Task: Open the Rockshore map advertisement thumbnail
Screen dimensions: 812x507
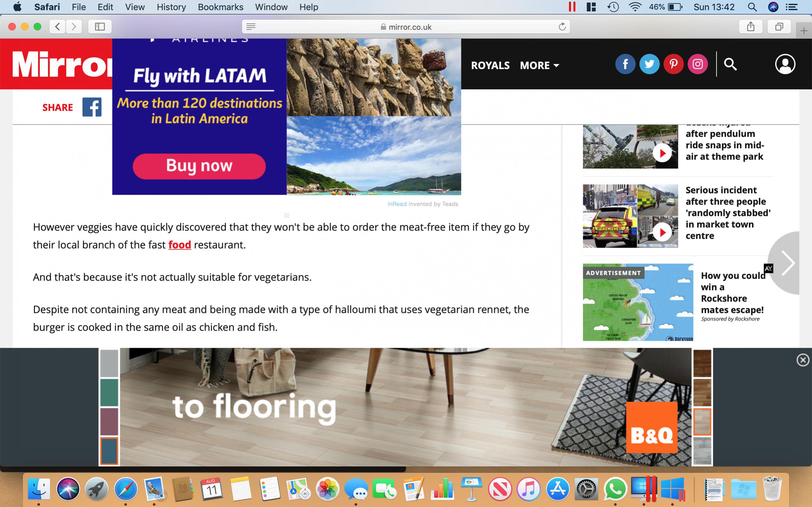Action: 638,302
